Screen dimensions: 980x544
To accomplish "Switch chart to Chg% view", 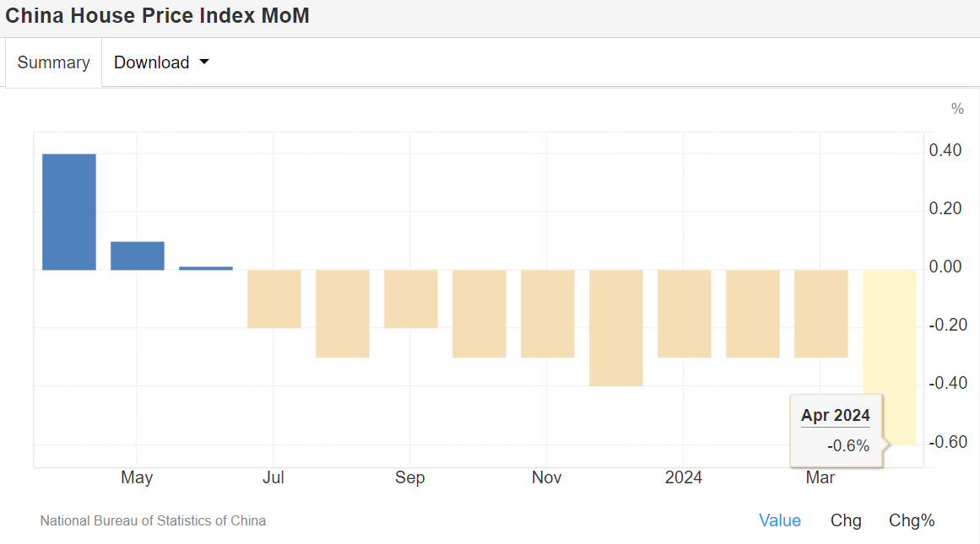I will [912, 520].
